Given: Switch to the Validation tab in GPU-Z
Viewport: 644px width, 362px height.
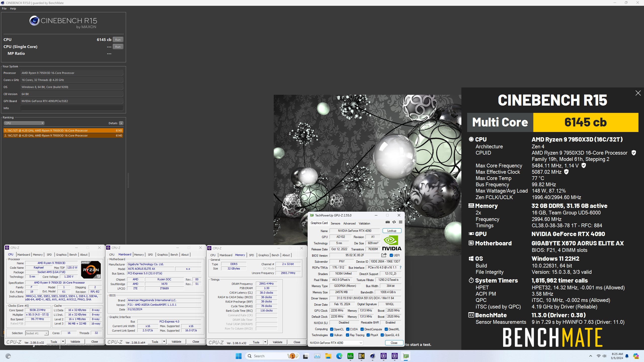Looking at the screenshot, I should [364, 223].
